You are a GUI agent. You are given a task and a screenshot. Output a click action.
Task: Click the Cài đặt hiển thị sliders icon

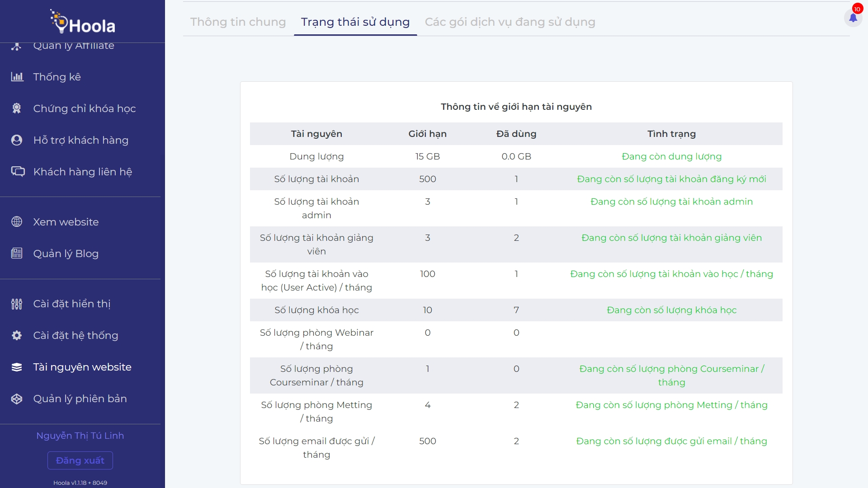tap(17, 304)
